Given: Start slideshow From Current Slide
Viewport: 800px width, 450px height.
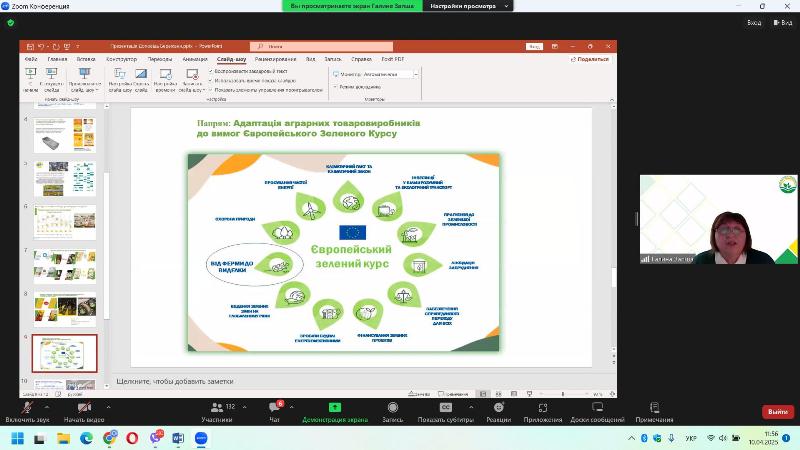Looking at the screenshot, I should click(x=52, y=80).
